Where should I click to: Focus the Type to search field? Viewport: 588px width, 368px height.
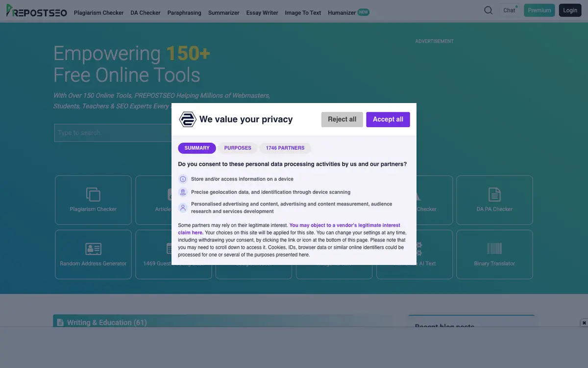pyautogui.click(x=113, y=133)
